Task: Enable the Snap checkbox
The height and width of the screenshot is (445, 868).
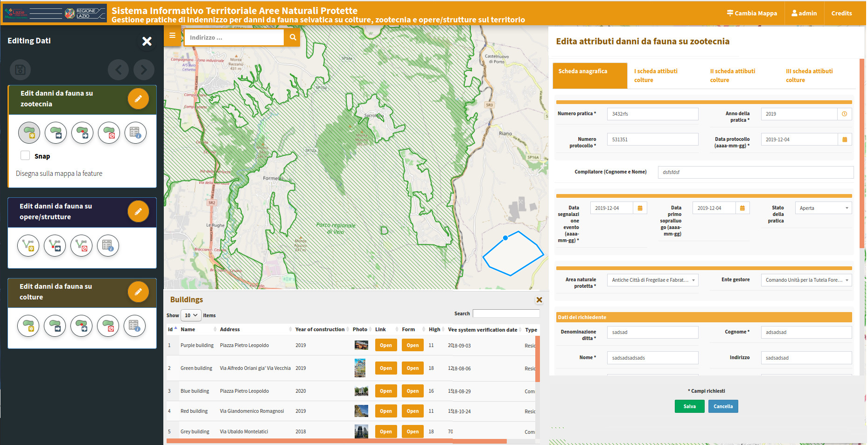Action: [25, 155]
